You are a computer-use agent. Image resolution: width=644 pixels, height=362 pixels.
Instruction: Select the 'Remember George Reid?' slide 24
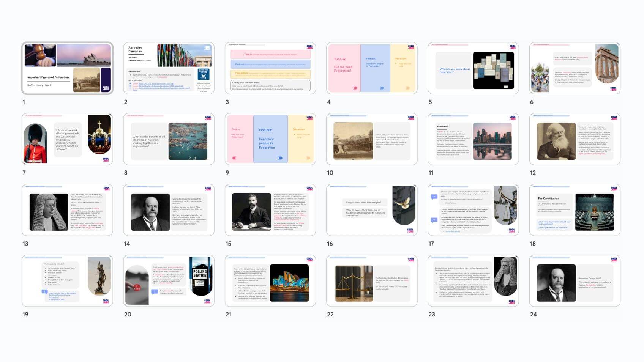click(575, 281)
